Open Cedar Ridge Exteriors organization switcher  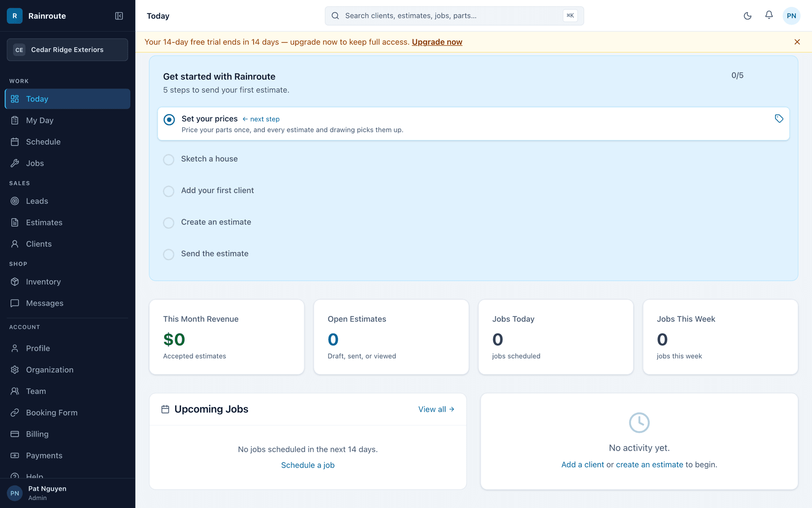tap(67, 50)
